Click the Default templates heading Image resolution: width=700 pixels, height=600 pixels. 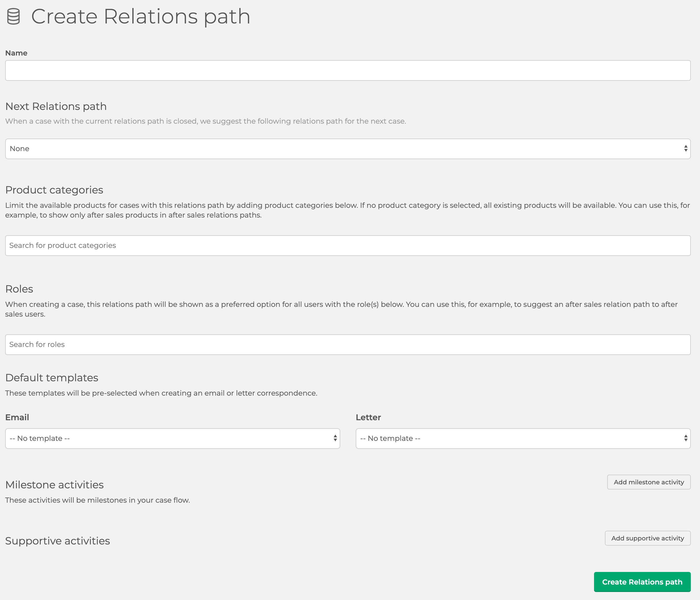[x=52, y=378]
